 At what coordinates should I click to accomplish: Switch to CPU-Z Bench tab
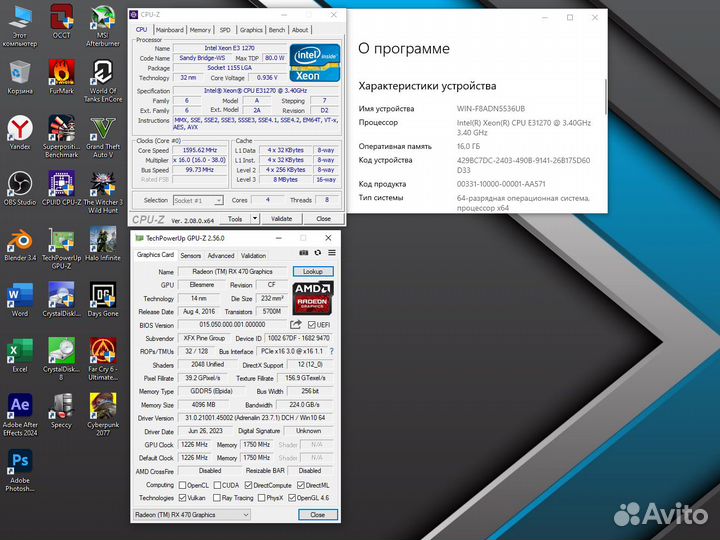pos(277,30)
